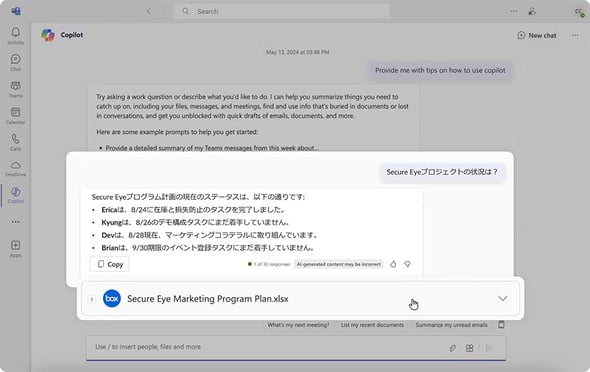590x372 pixels.
Task: Click the Microsoft Teams logo icon
Action: (x=16, y=11)
